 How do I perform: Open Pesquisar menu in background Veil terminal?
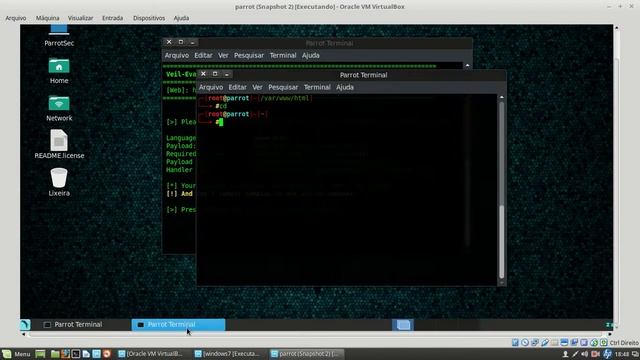[249, 55]
